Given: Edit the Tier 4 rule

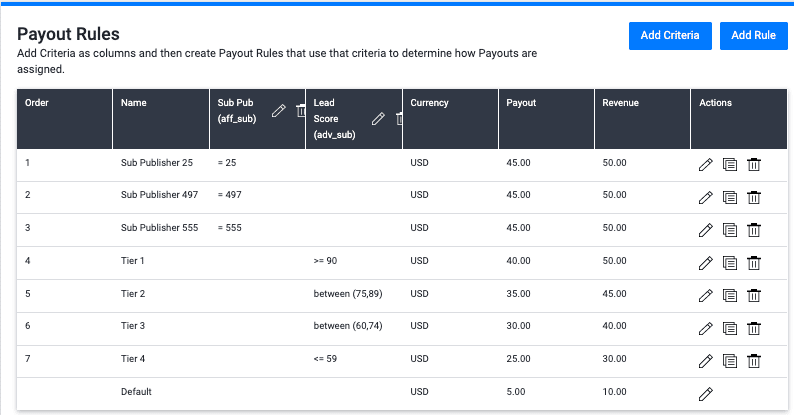Looking at the screenshot, I should coord(705,360).
